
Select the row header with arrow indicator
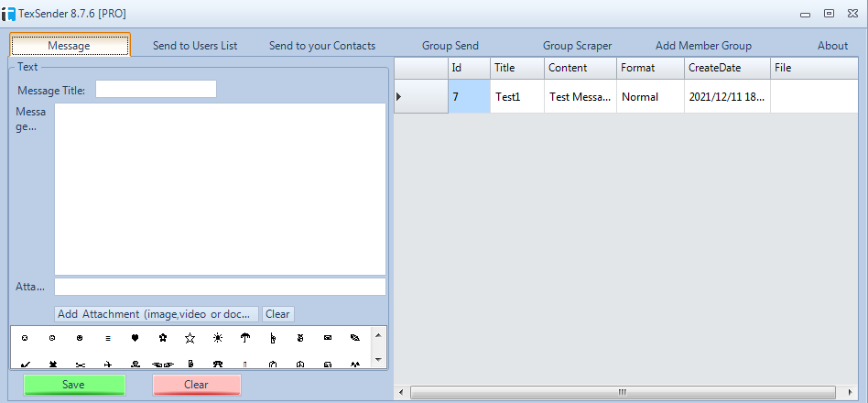[420, 96]
